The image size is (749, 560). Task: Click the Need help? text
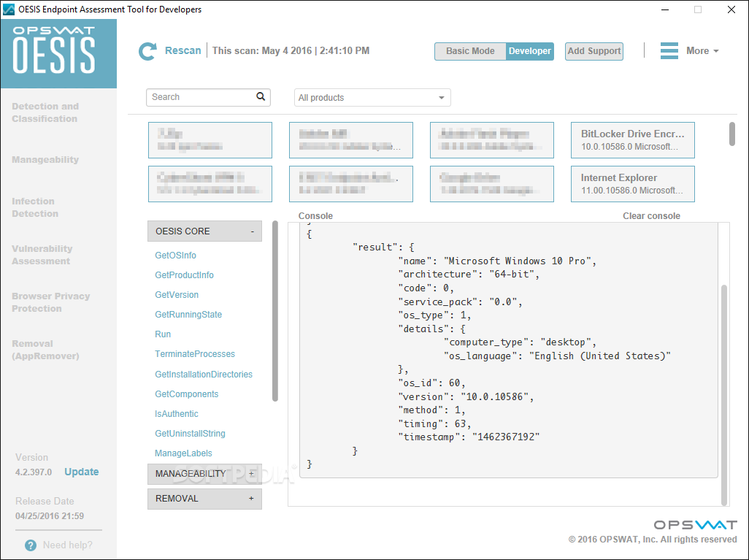point(68,545)
